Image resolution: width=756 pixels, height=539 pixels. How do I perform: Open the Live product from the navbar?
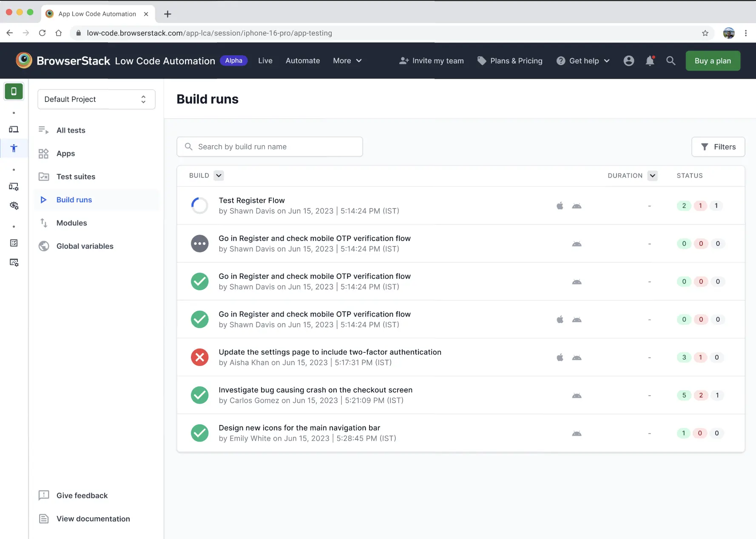tap(265, 61)
